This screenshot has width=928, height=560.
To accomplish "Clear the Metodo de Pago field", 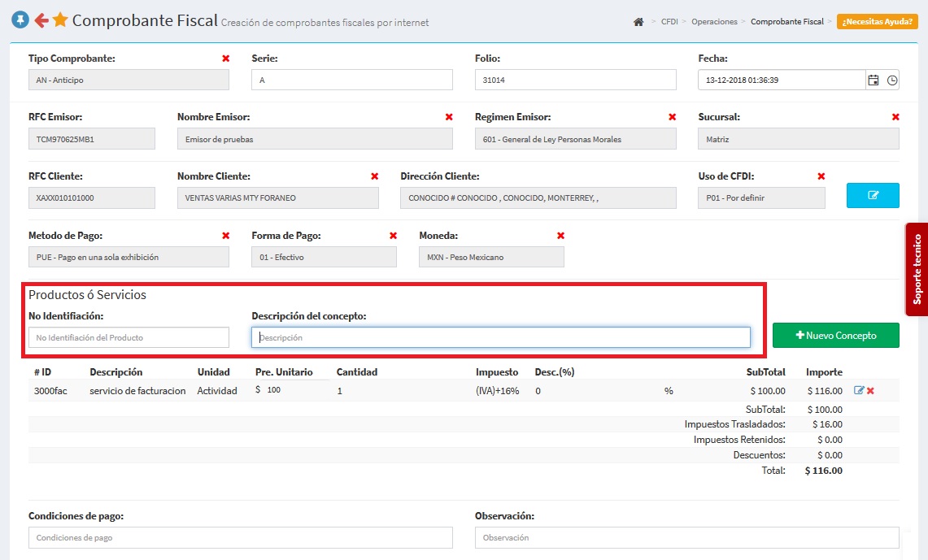I will coord(225,236).
